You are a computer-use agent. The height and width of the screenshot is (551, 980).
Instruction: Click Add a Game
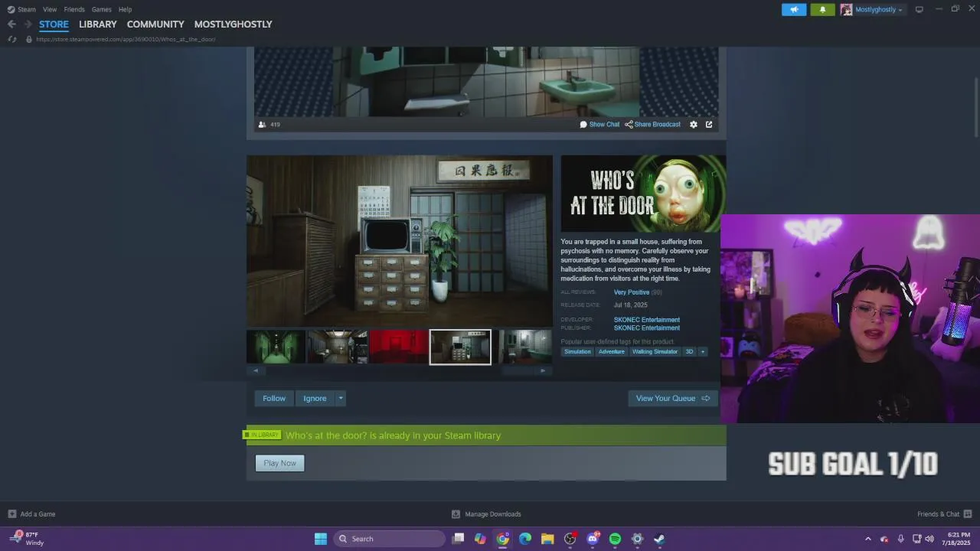tap(31, 514)
